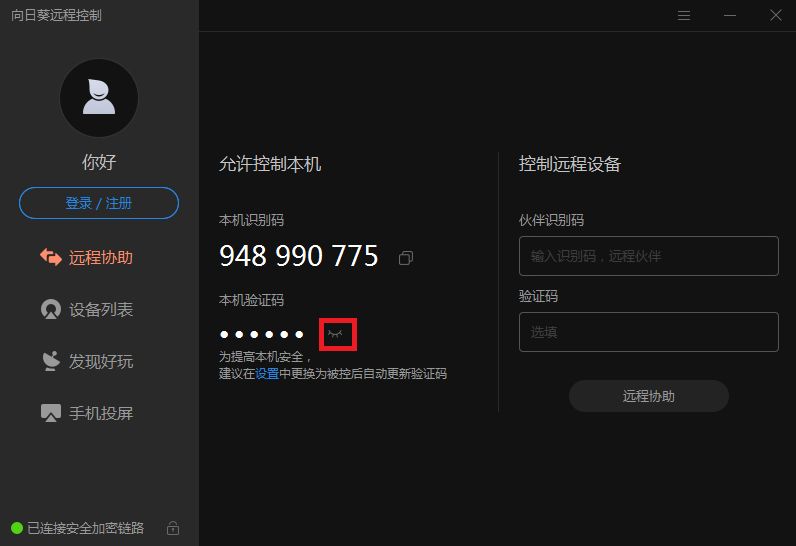
Task: Click the green connection status dot
Action: click(x=17, y=528)
